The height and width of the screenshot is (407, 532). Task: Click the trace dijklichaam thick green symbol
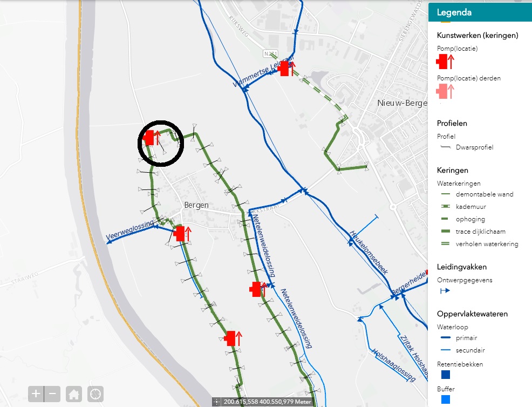tap(445, 231)
